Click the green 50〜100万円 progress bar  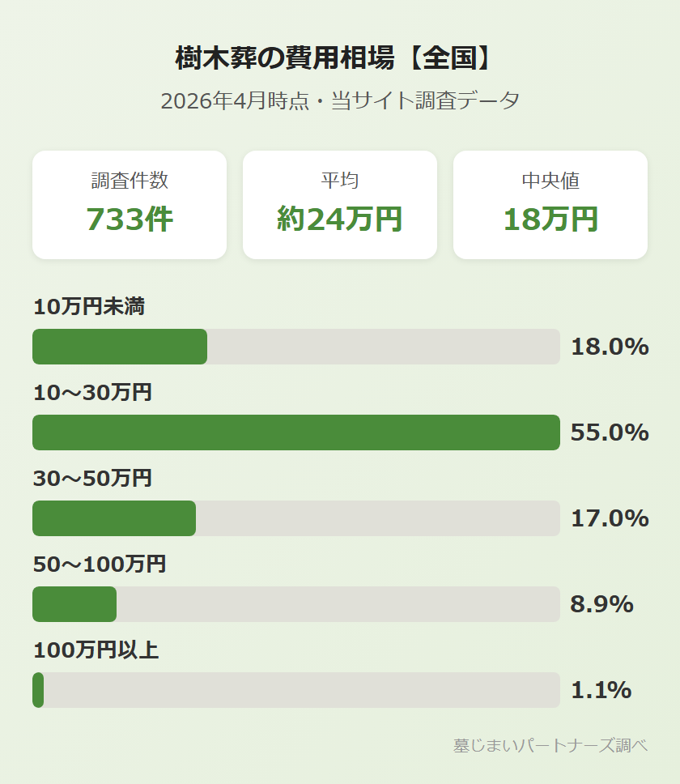click(x=74, y=604)
